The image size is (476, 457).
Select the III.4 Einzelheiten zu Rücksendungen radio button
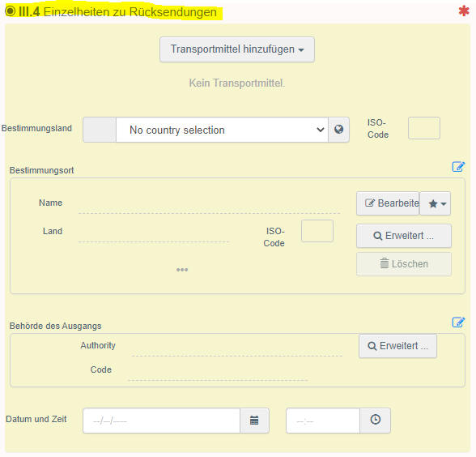10,11
